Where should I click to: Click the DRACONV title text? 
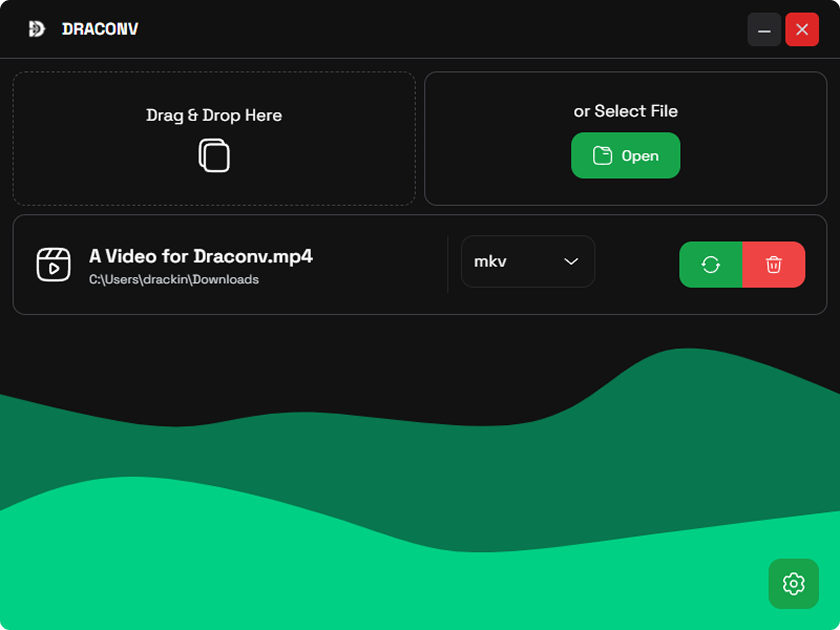click(100, 29)
